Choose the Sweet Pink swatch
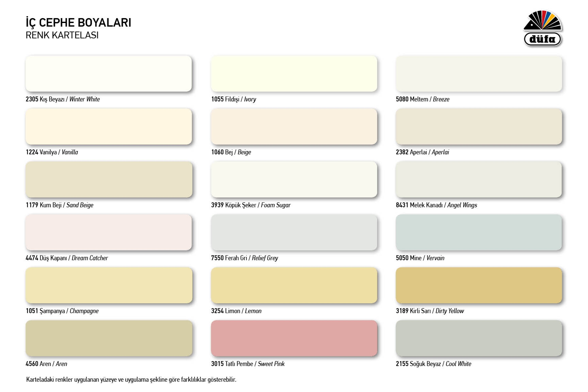Viewport: 588px width, 392px height. [x=294, y=338]
